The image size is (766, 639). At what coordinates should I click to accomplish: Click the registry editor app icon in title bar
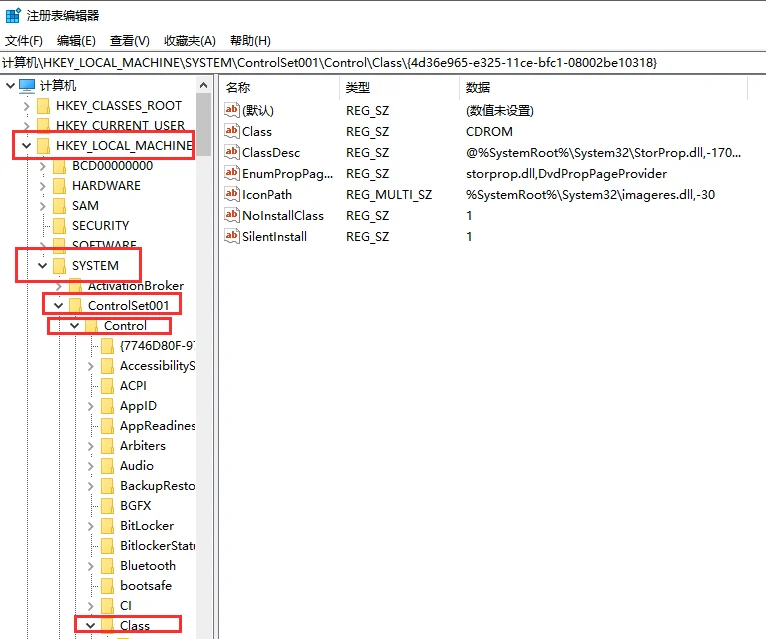[13, 16]
